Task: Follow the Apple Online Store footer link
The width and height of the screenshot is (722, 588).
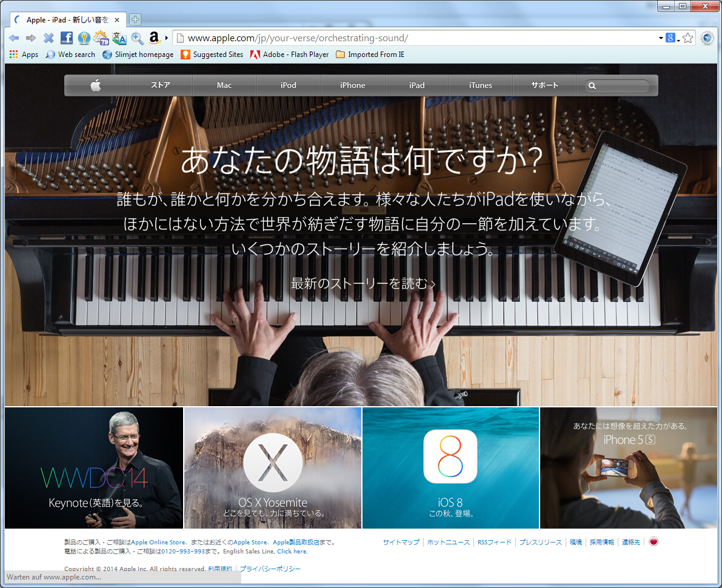Action: [158, 543]
